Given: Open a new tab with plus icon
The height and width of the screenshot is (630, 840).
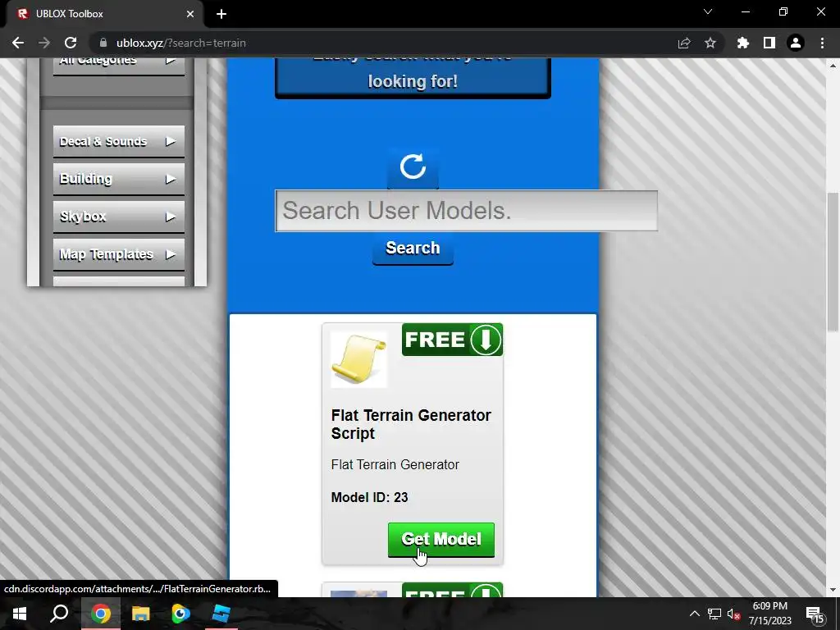Looking at the screenshot, I should point(221,14).
